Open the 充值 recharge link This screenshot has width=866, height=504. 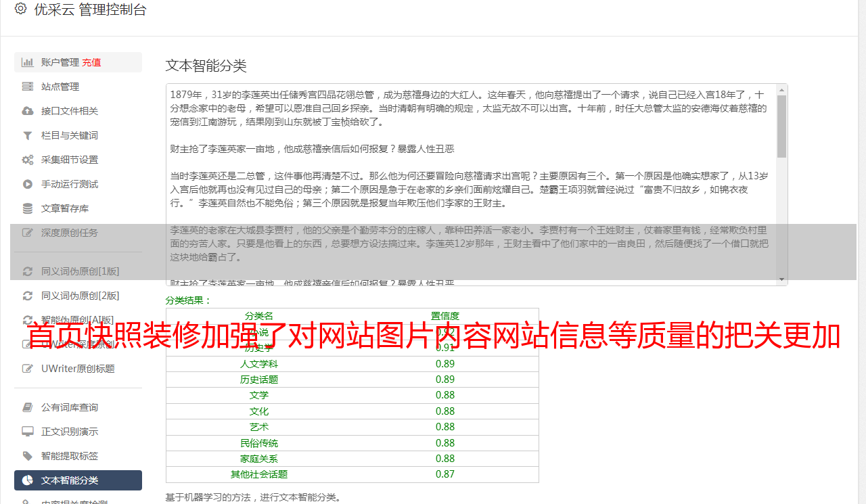coord(91,62)
